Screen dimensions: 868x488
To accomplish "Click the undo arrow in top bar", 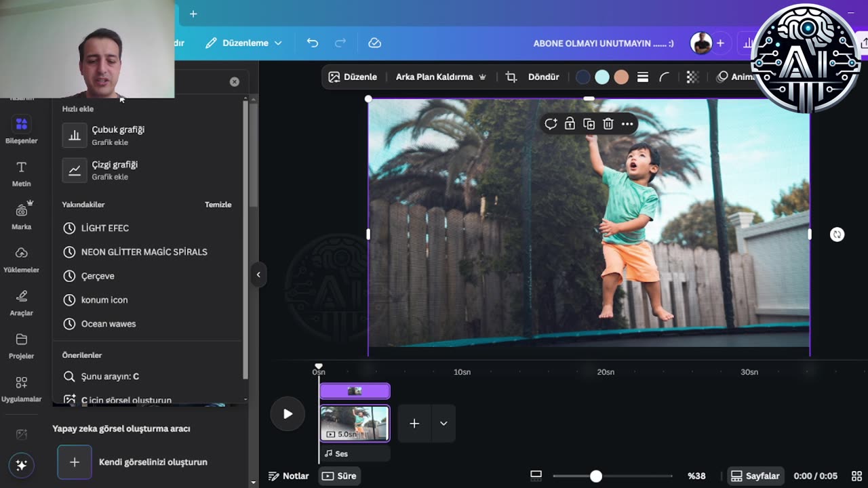I will click(312, 43).
